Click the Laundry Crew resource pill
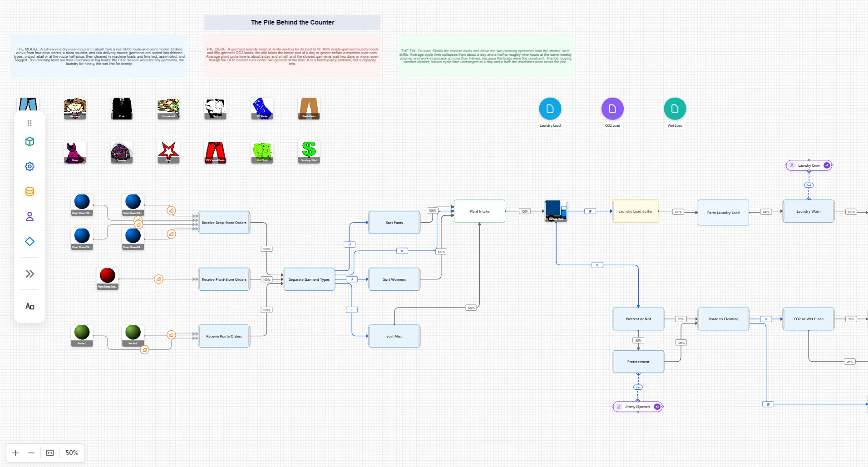Viewport: 868px width, 467px height. coord(809,165)
